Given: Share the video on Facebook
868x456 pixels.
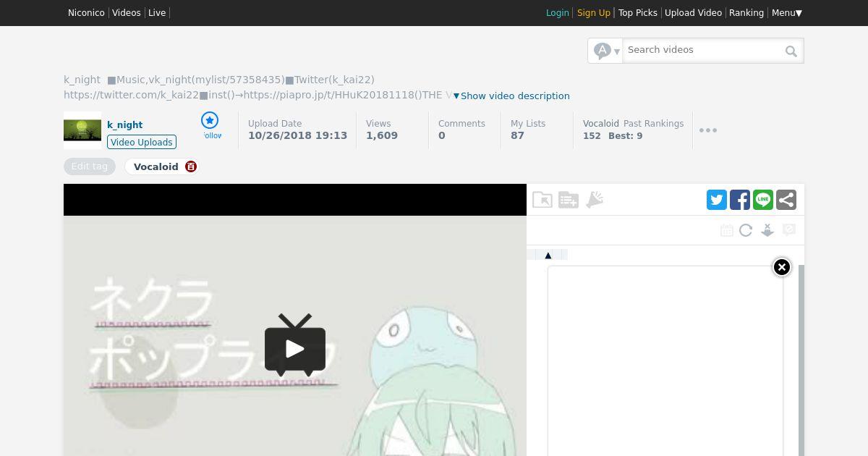Looking at the screenshot, I should tap(740, 200).
